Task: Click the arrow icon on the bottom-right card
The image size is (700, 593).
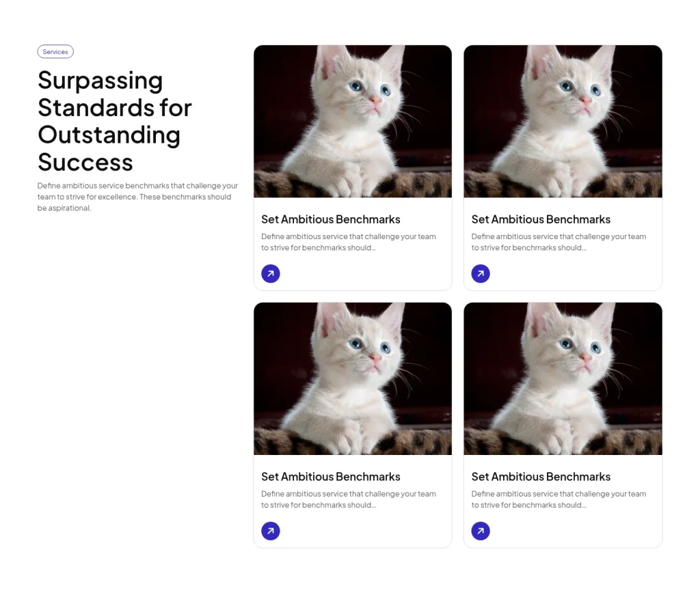Action: 481,531
